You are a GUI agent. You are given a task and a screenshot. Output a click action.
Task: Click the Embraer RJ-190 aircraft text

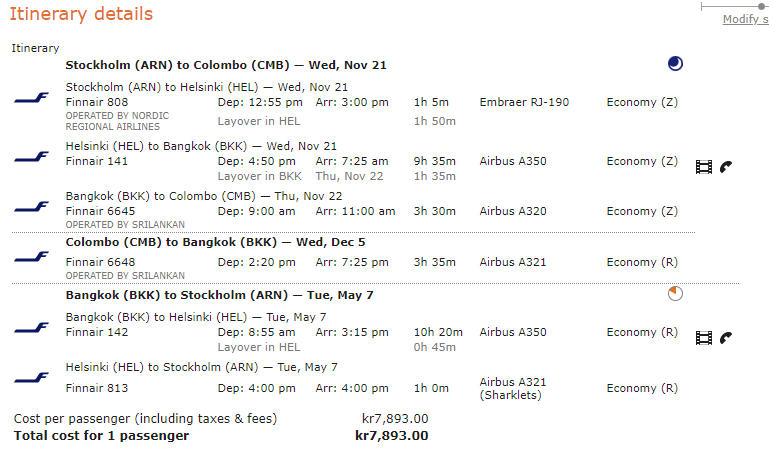point(523,102)
